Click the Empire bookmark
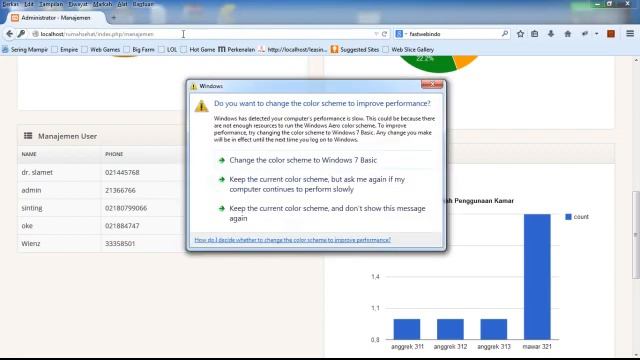This screenshot has height=360, width=640. tap(65, 49)
